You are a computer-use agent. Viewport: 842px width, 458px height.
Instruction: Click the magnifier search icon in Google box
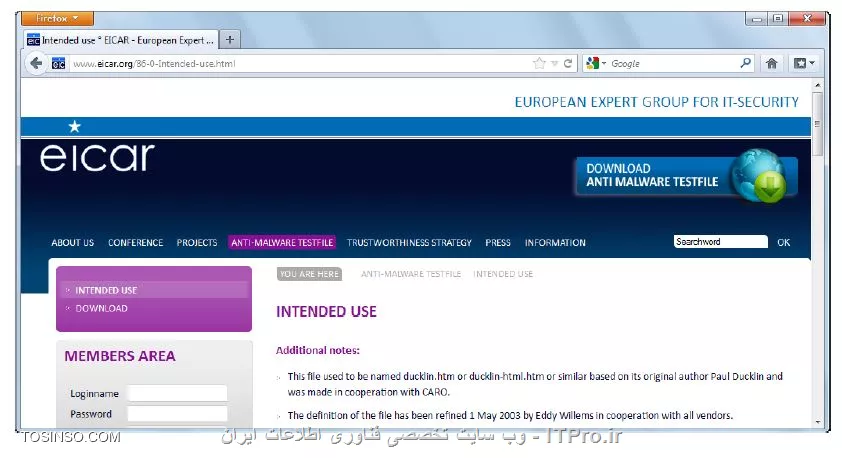coord(745,63)
